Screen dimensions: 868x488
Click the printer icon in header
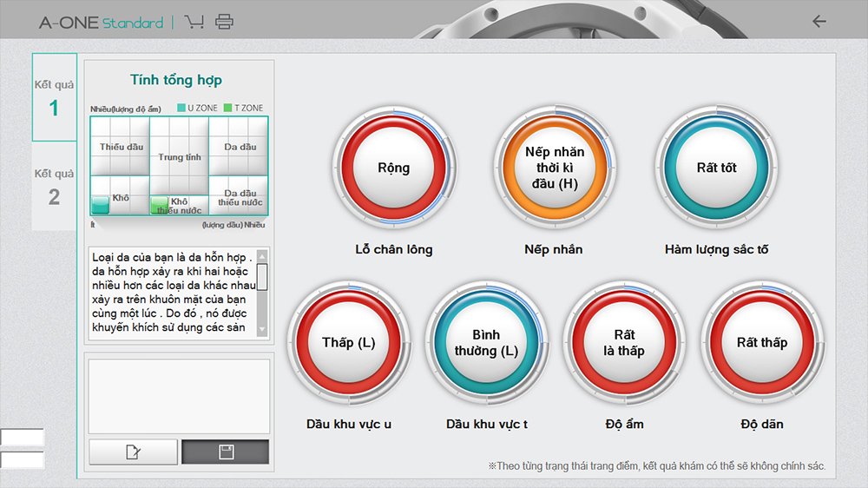click(x=224, y=22)
